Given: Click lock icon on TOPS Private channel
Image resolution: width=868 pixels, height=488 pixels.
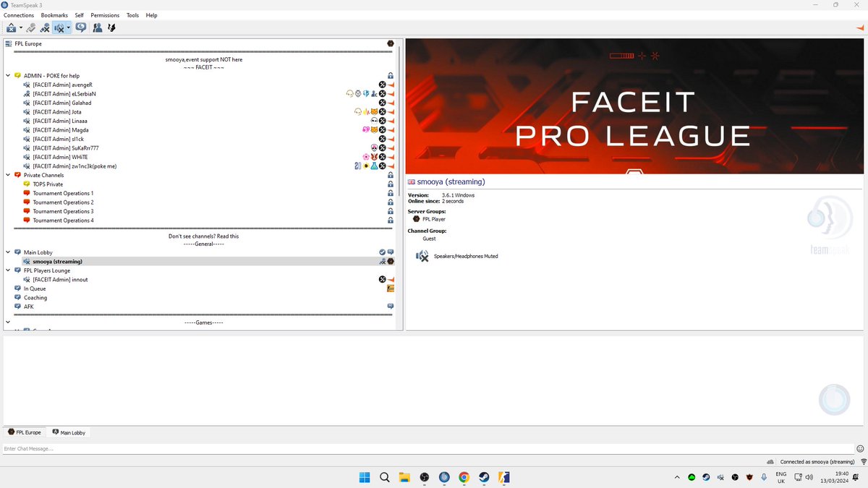Looking at the screenshot, I should pos(391,184).
